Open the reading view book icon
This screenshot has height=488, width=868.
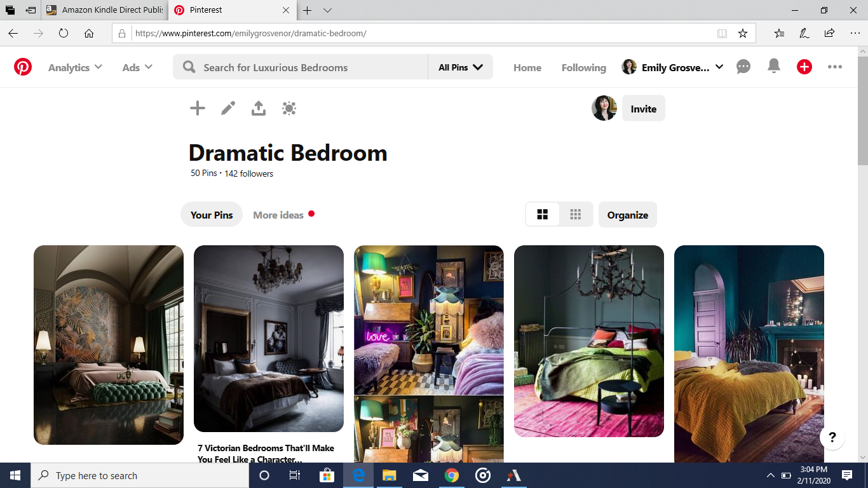click(x=722, y=34)
